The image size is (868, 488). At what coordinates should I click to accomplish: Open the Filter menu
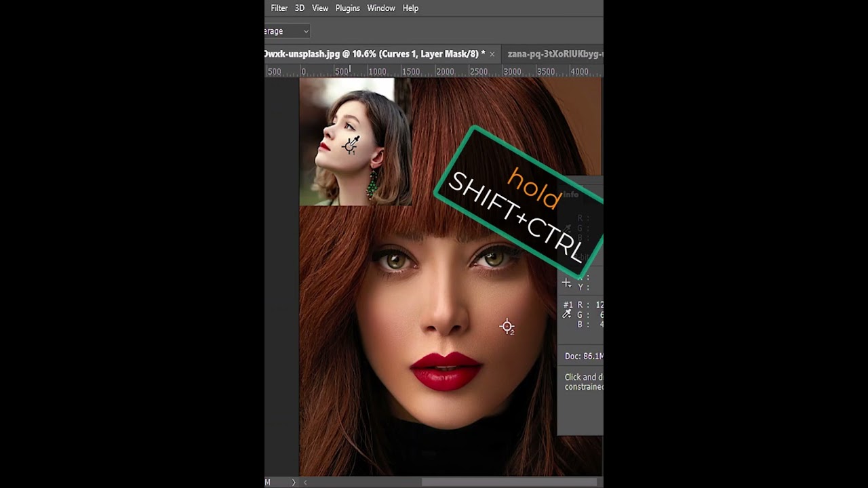pos(279,8)
